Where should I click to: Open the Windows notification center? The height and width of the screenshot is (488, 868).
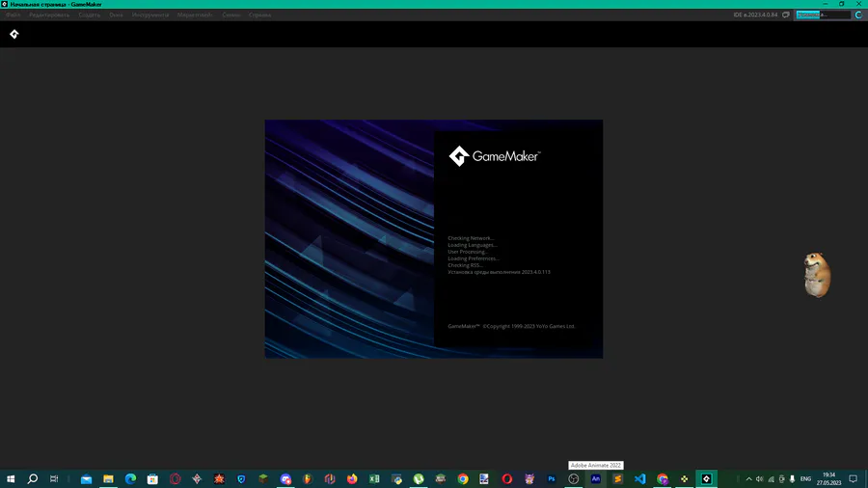854,478
